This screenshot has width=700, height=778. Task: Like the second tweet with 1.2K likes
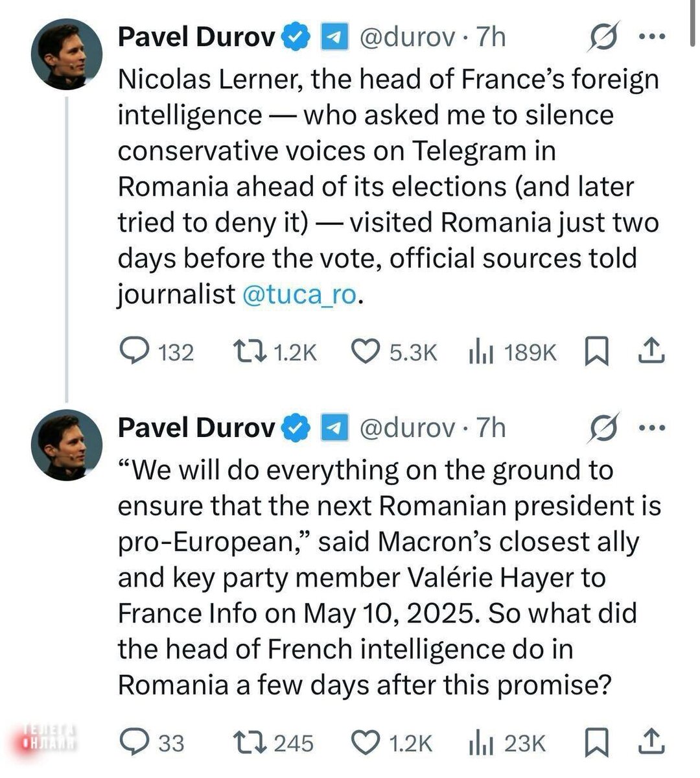click(x=365, y=742)
